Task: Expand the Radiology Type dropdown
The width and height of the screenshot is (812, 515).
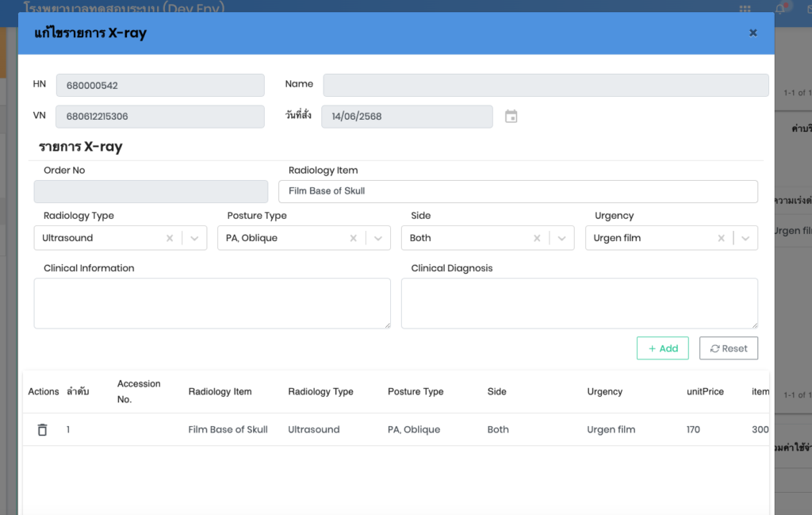Action: click(194, 238)
